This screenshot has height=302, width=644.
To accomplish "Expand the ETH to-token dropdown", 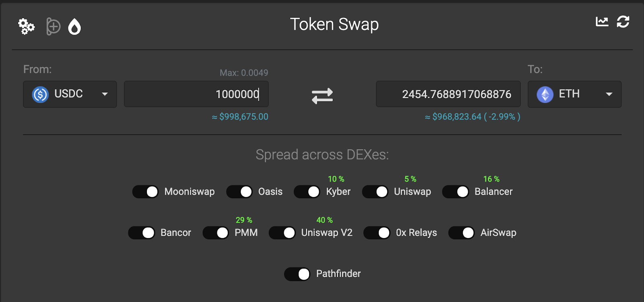I will pos(609,94).
